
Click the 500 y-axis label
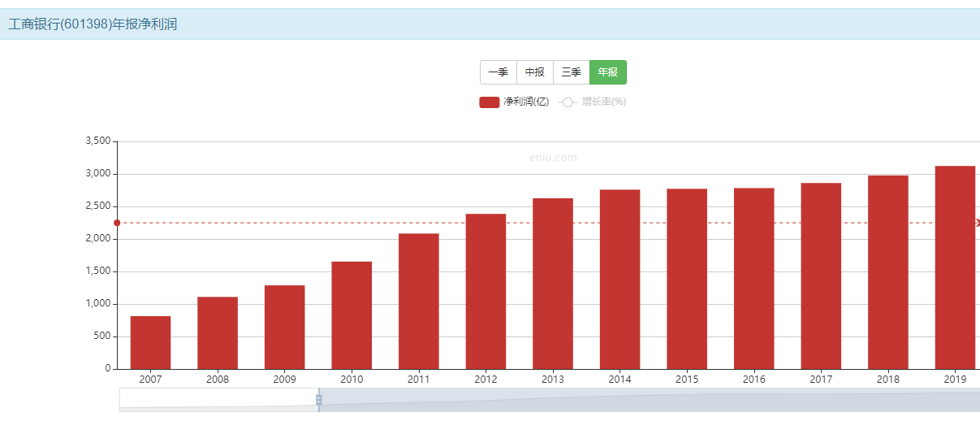pyautogui.click(x=102, y=336)
